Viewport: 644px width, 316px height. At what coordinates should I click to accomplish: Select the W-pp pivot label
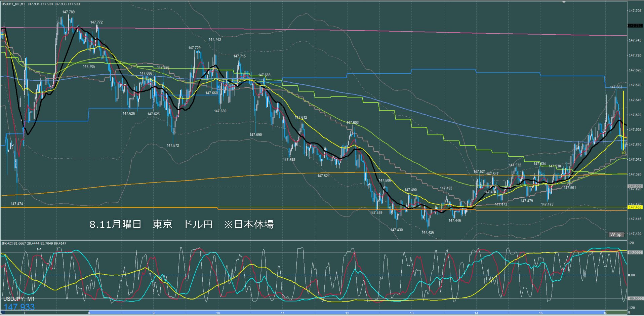[616, 234]
